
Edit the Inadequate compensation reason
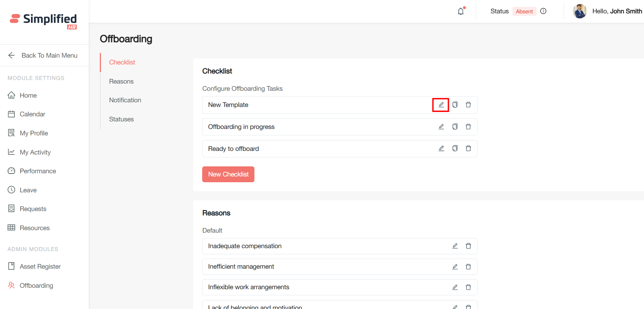coord(455,246)
